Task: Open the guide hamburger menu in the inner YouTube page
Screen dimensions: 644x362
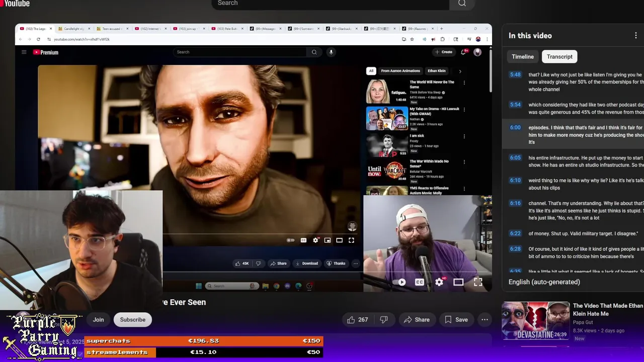Action: 24,52
